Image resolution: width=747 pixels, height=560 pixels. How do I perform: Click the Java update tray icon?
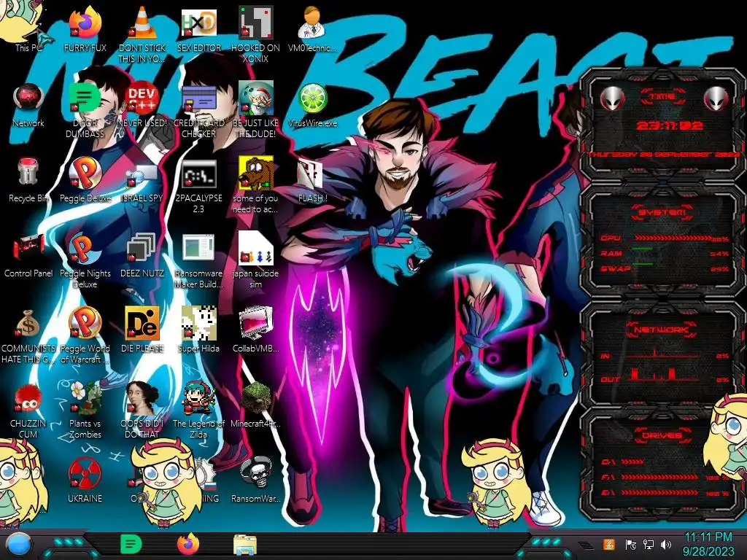pyautogui.click(x=609, y=544)
